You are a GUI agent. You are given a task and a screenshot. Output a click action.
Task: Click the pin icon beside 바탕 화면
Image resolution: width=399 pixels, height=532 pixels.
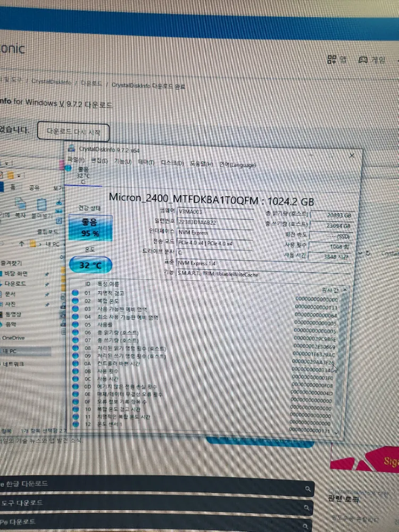point(47,274)
